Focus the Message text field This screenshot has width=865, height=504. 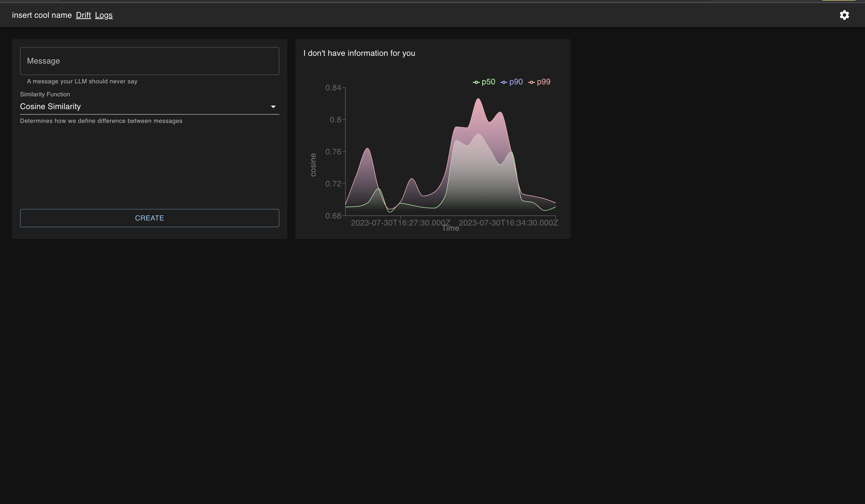tap(149, 61)
